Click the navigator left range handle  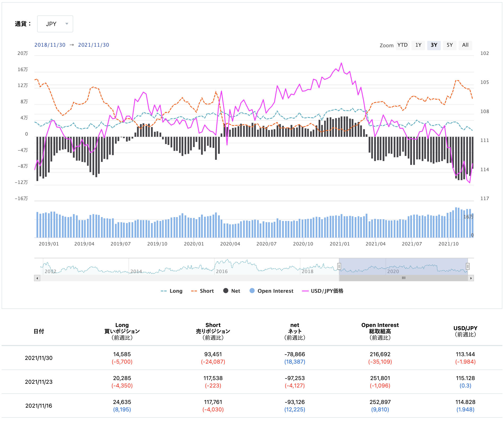[x=339, y=266]
